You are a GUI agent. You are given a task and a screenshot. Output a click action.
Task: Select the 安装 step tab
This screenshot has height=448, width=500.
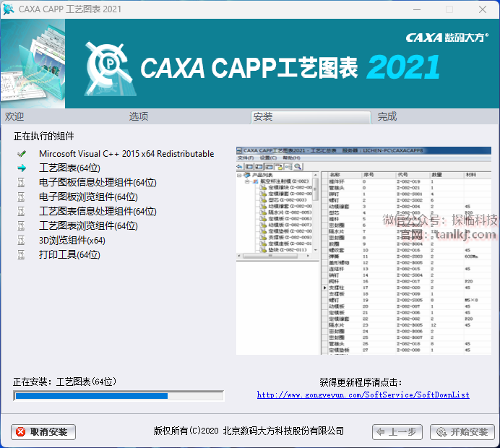point(311,117)
